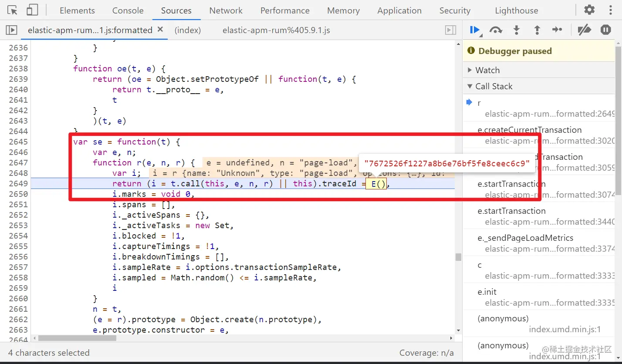Click scroll-left arrow of code editor
This screenshot has height=364, width=622.
(x=34, y=338)
